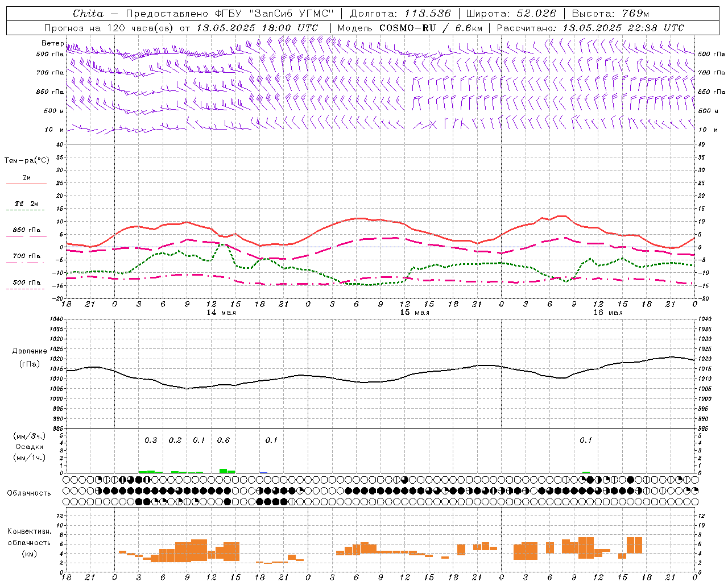Viewport: 728px width, 582px height.
Task: Click the Тем-ра(°C) temperature axis title
Action: (x=27, y=161)
